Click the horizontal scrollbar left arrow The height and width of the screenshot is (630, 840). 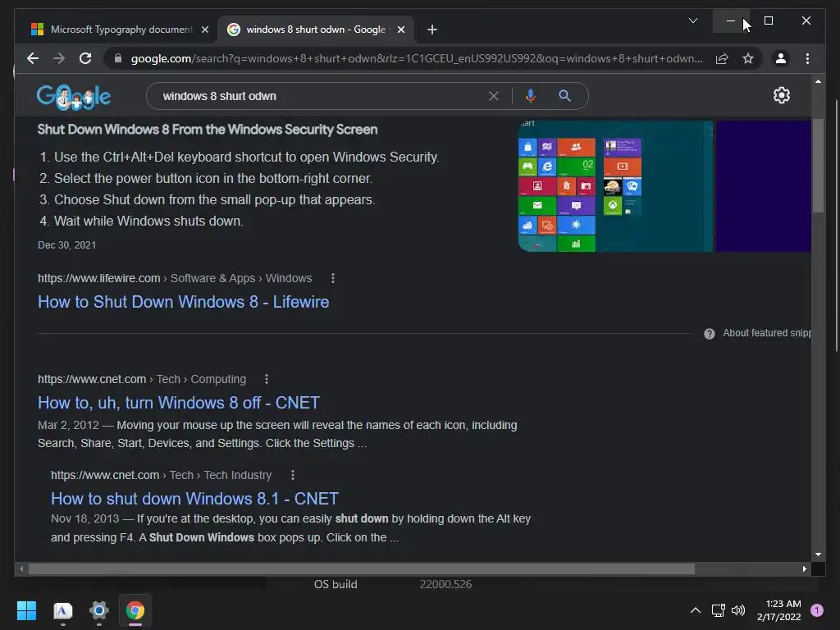(x=21, y=569)
